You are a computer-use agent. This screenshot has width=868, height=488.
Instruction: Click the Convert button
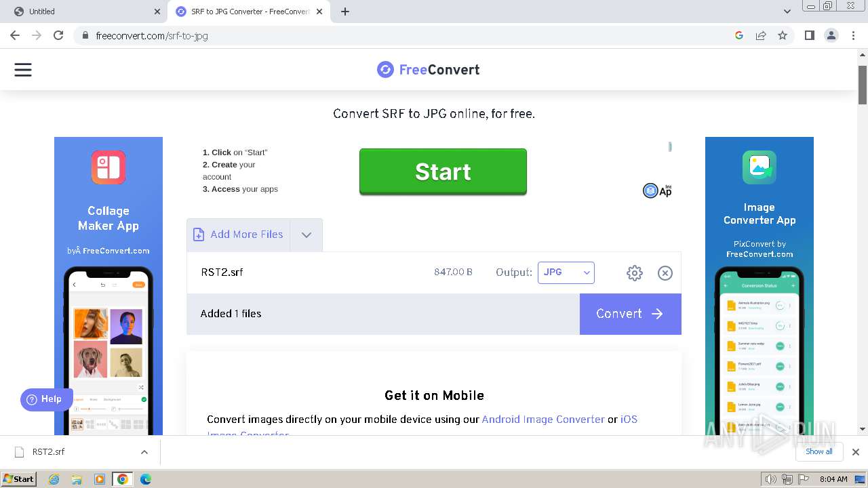click(631, 314)
